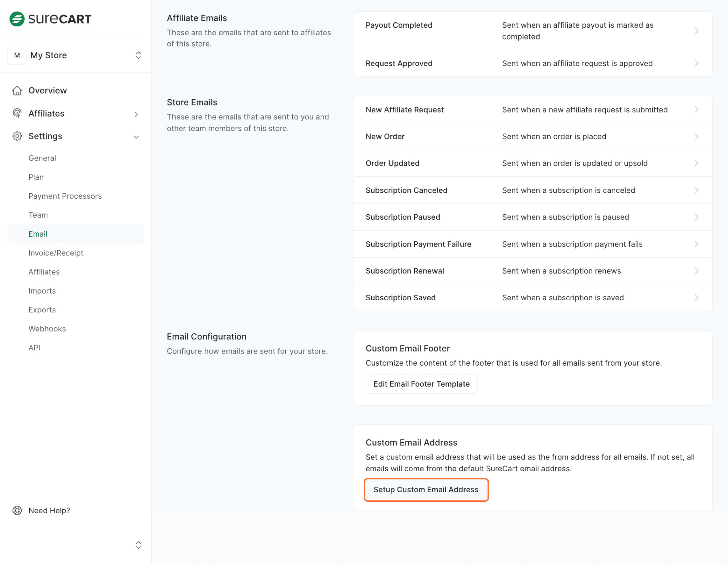Click the SureCart logo
Screen dimensions: 728x564
50,19
